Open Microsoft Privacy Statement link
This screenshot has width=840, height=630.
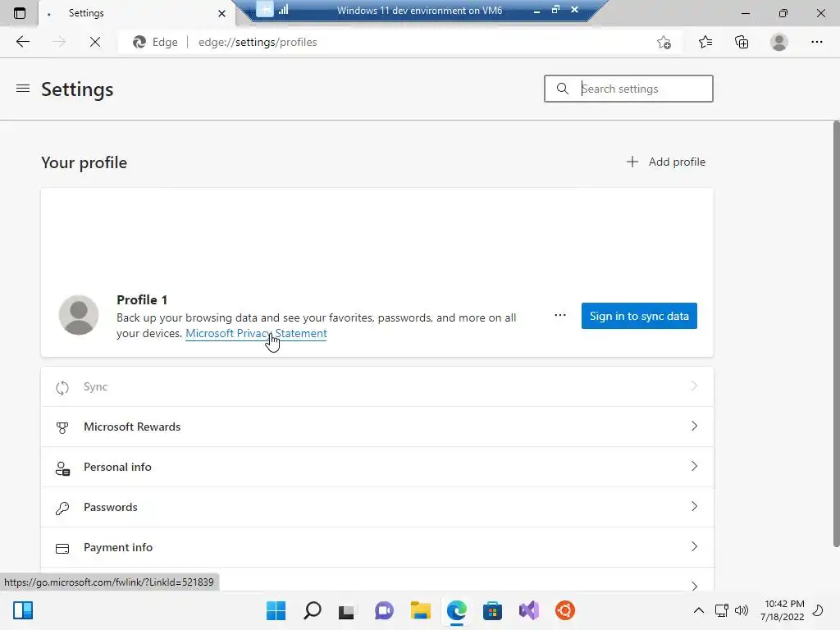[256, 333]
